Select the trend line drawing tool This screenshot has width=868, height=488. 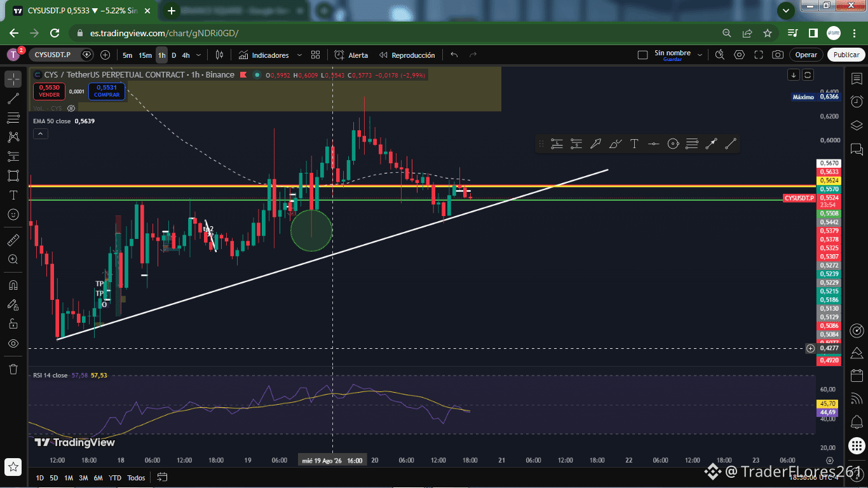(13, 98)
